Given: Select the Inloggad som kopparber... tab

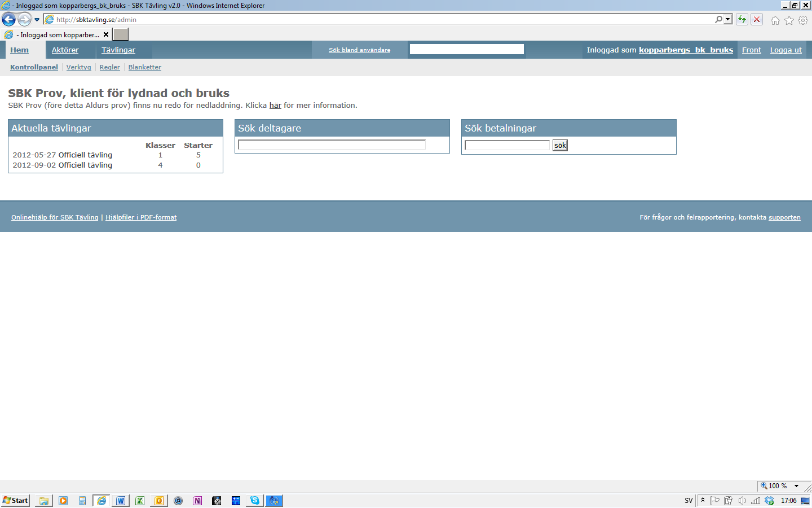Looking at the screenshot, I should point(56,34).
